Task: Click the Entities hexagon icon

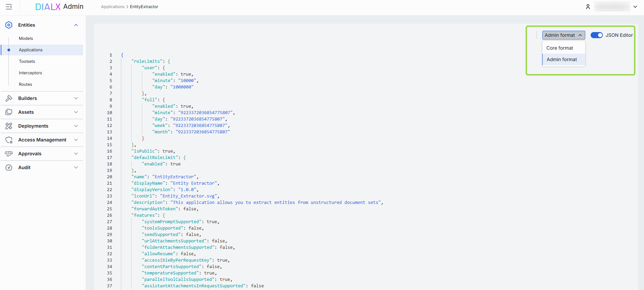Action: point(9,25)
